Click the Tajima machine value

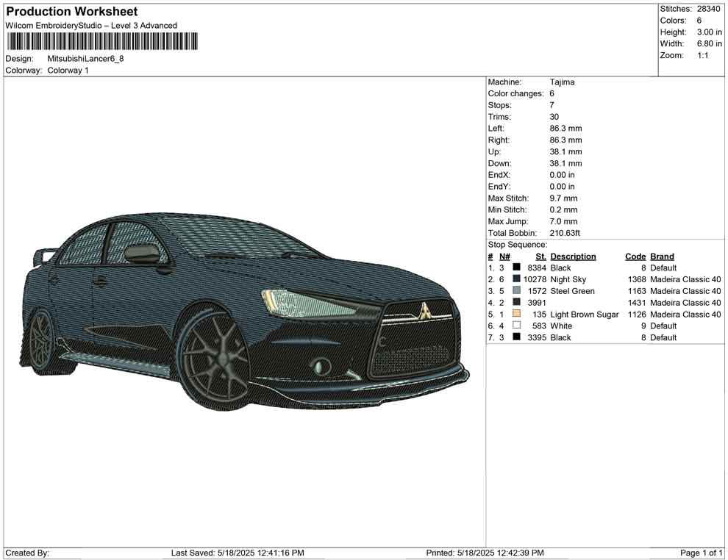pyautogui.click(x=562, y=82)
